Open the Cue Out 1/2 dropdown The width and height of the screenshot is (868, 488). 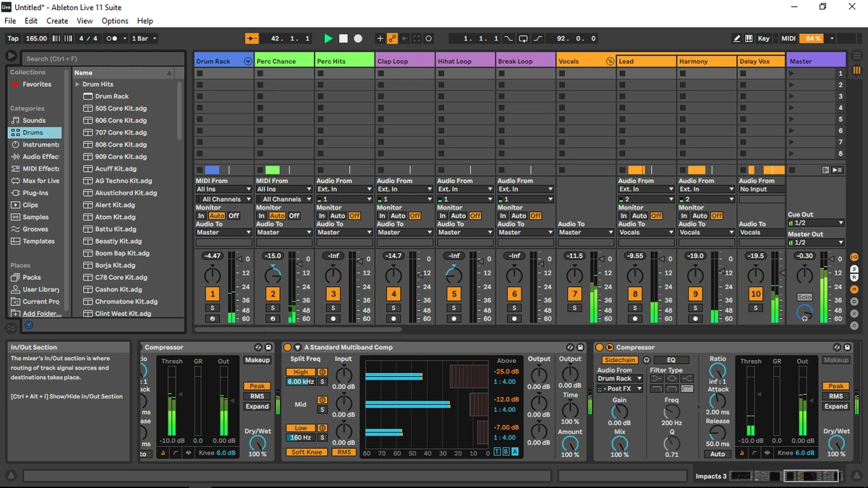(x=816, y=223)
